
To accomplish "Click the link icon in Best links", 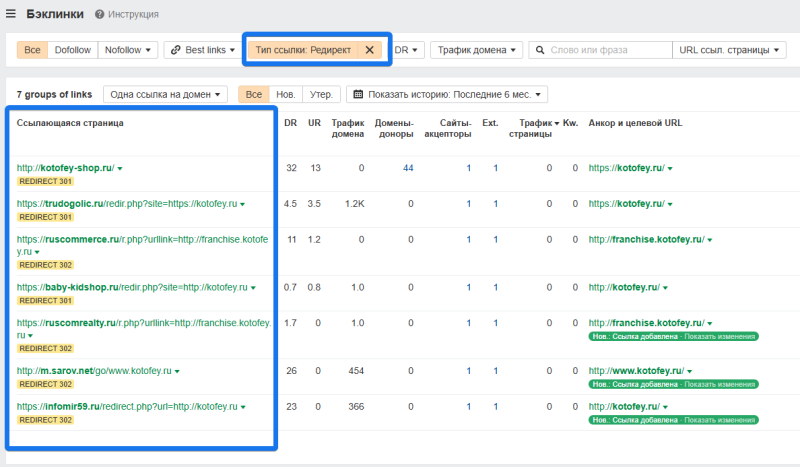I will click(x=174, y=50).
